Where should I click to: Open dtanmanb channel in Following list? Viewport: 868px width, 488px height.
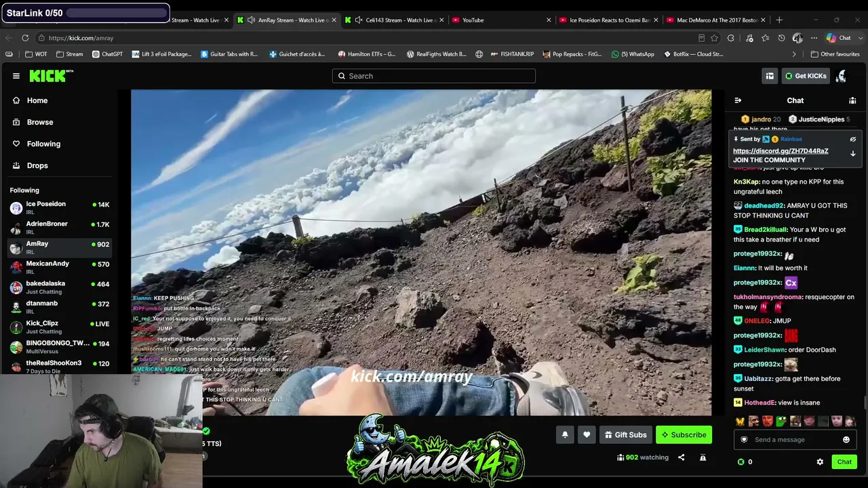[x=60, y=306]
